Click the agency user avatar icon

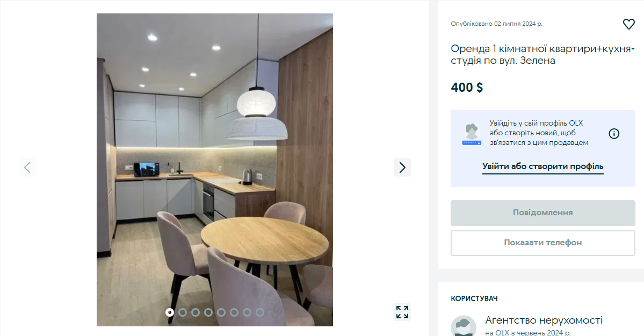click(464, 326)
